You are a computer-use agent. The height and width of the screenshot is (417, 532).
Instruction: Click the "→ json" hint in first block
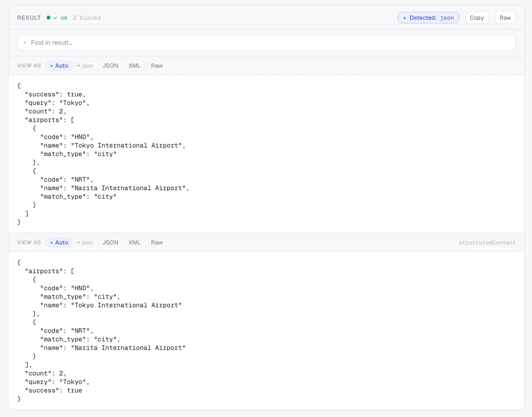point(84,66)
